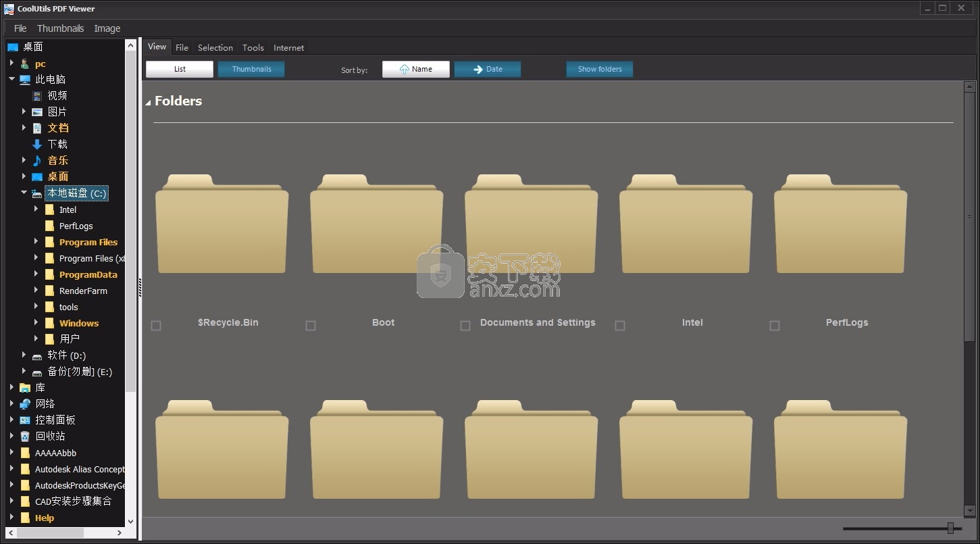Viewport: 980px width, 544px height.
Task: Switch to the Selection tab
Action: [x=215, y=47]
